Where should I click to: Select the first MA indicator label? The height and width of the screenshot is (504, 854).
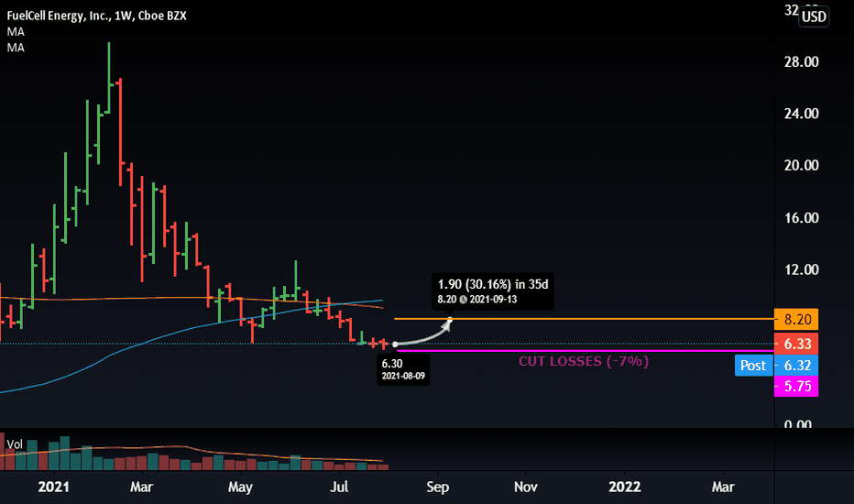click(x=16, y=32)
